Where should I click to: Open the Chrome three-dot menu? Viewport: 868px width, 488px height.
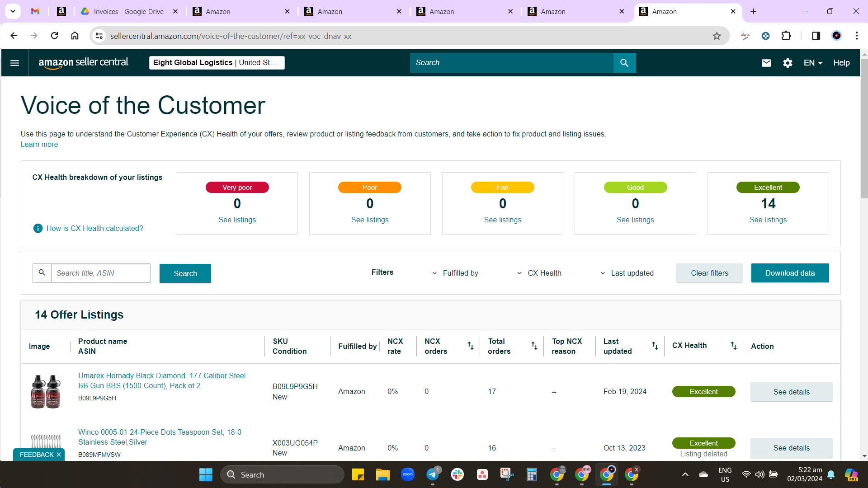tap(857, 36)
